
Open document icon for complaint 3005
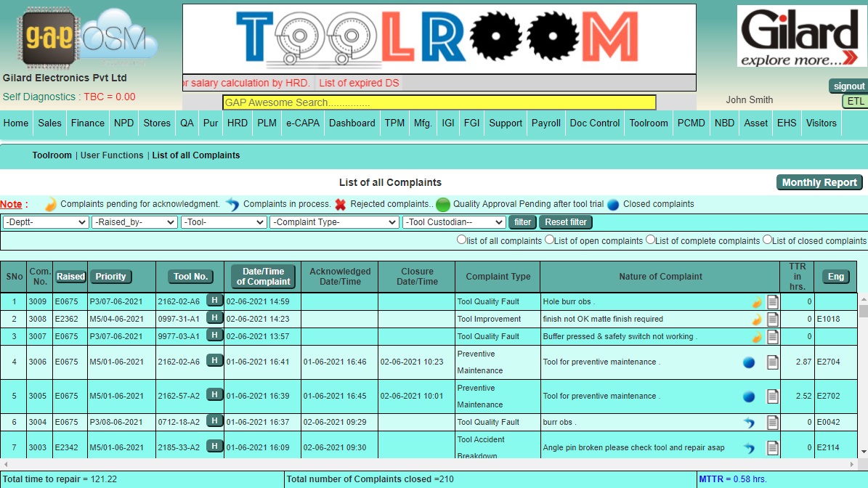click(773, 396)
